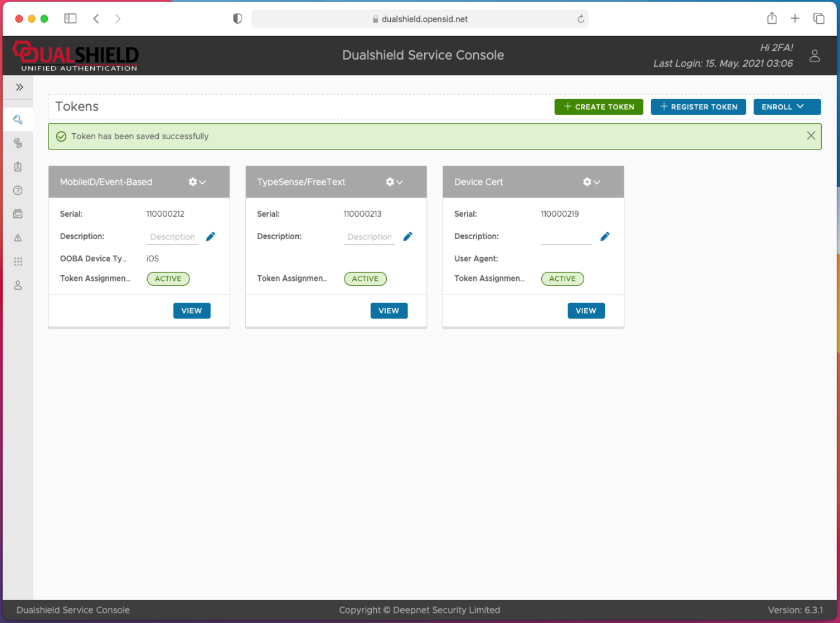Open the question mark sidebar icon
The image size is (840, 623).
pos(18,191)
